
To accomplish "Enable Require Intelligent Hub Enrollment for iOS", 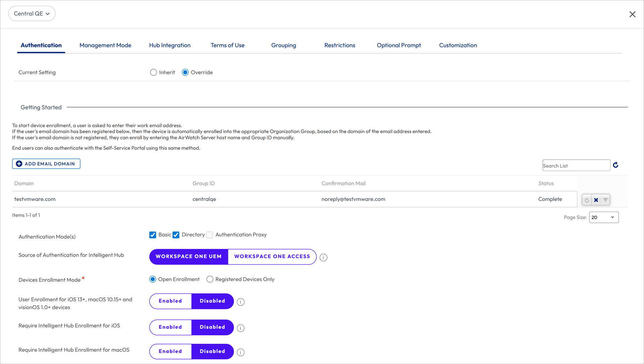I will pyautogui.click(x=170, y=327).
